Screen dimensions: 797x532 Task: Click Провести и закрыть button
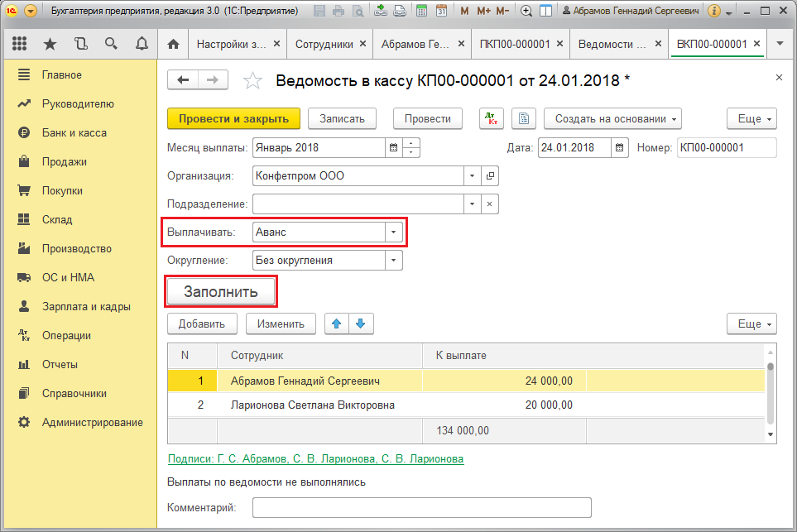coord(234,118)
